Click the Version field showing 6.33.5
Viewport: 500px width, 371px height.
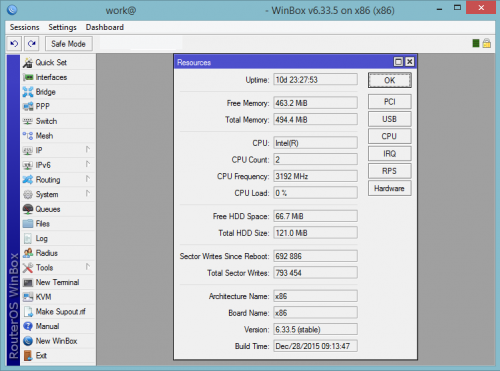tap(315, 330)
